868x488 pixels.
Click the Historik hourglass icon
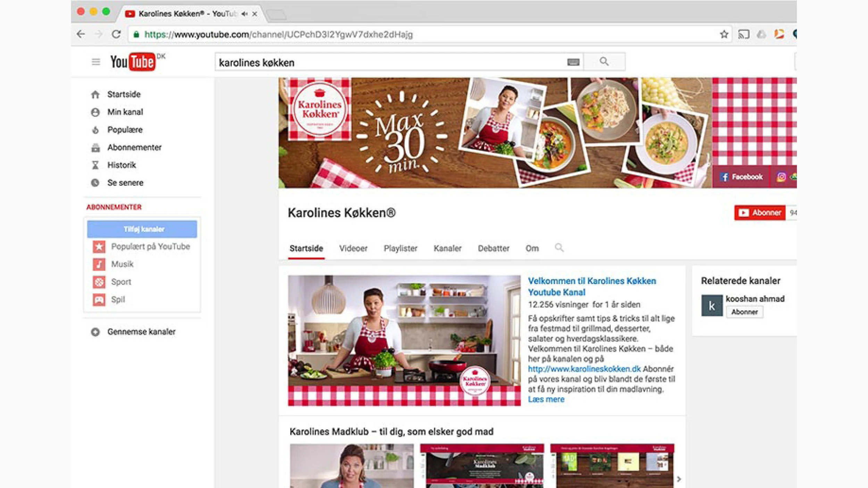95,165
